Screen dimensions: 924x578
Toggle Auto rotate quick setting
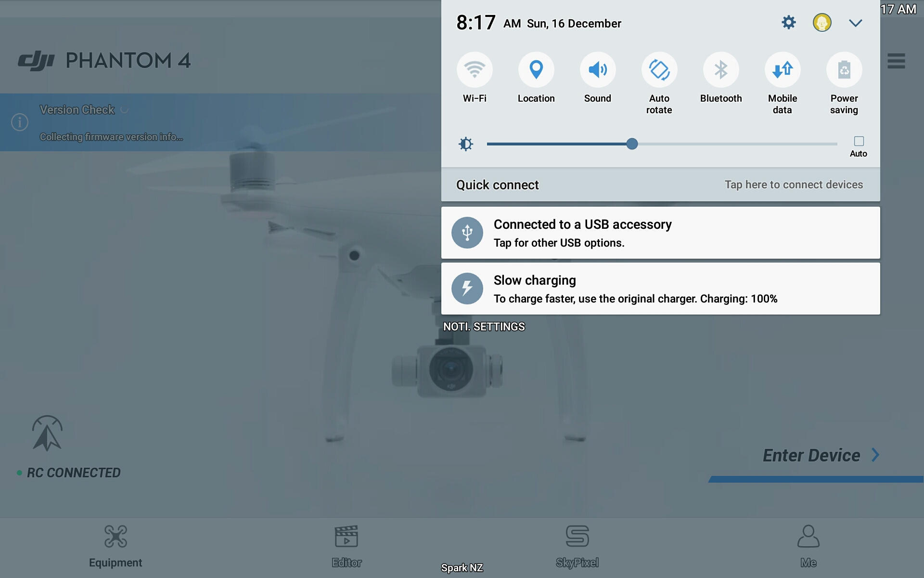click(x=659, y=70)
